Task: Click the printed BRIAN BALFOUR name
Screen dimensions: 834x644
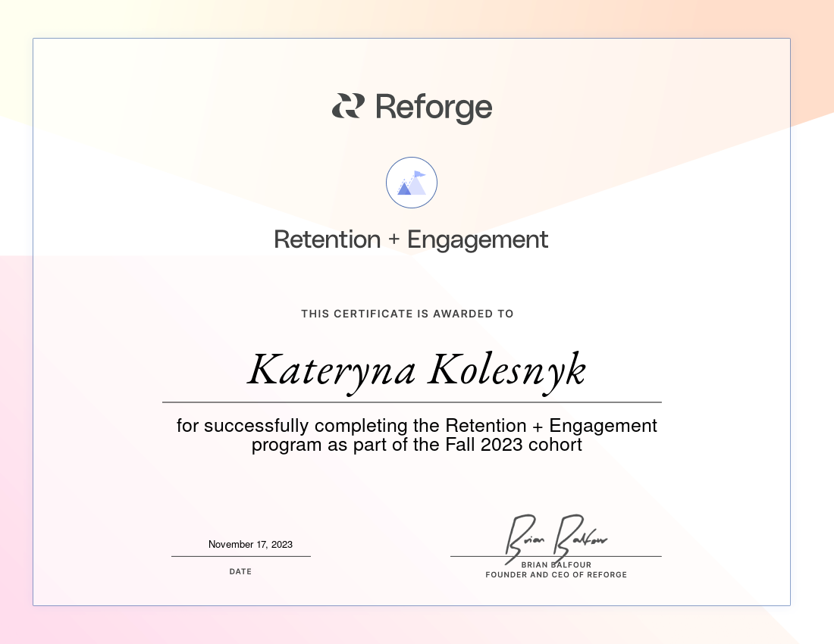Action: coord(556,565)
